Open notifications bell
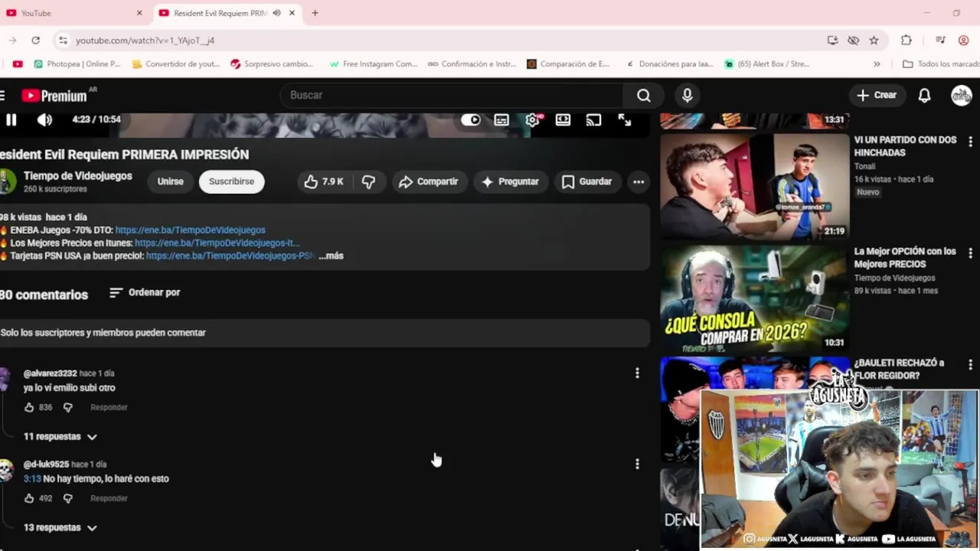 (924, 95)
